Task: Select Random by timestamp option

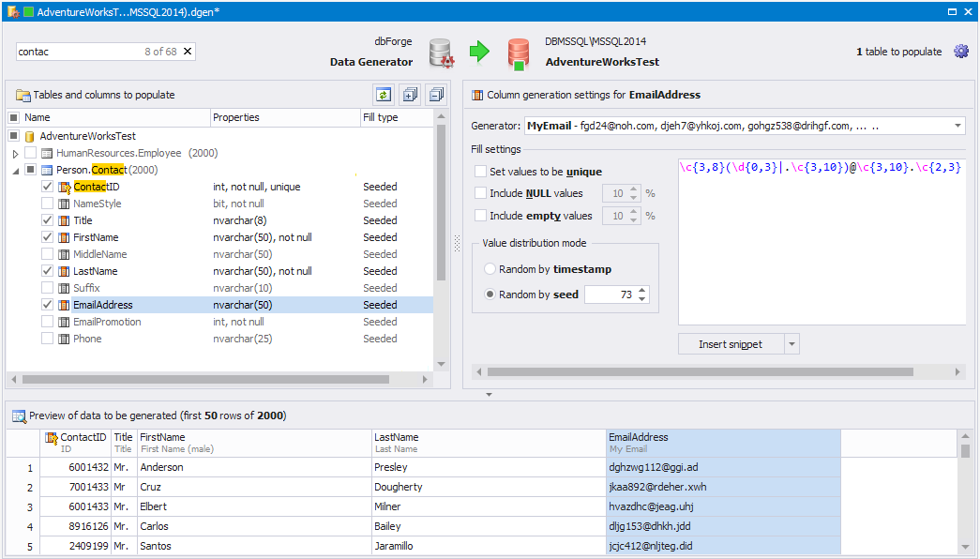Action: (490, 269)
